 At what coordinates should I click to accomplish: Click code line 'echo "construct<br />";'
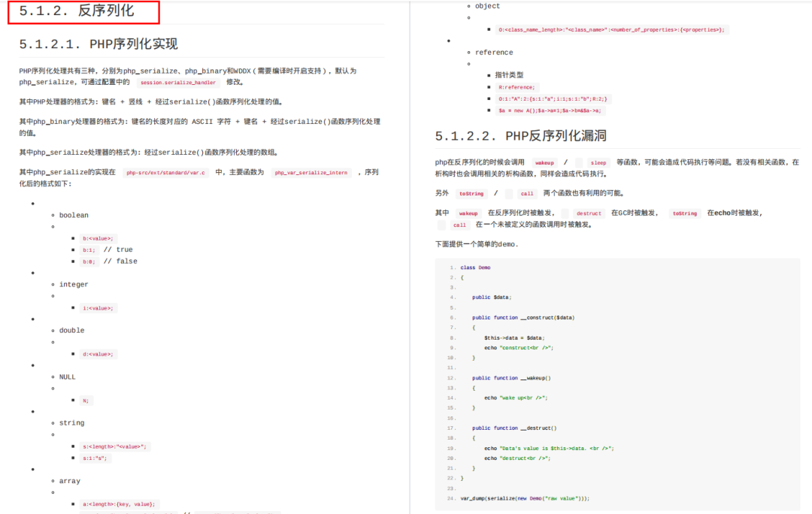(519, 348)
